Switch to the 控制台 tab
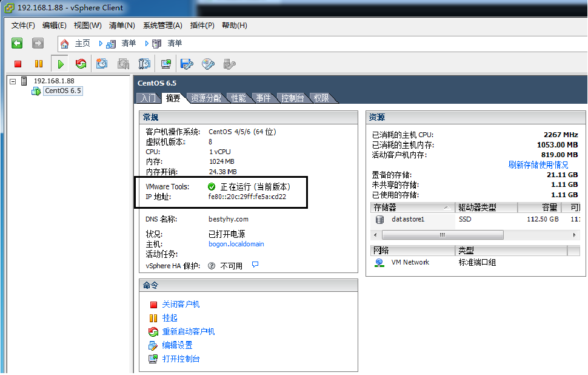Screen dimensions: 588x375 coord(293,98)
